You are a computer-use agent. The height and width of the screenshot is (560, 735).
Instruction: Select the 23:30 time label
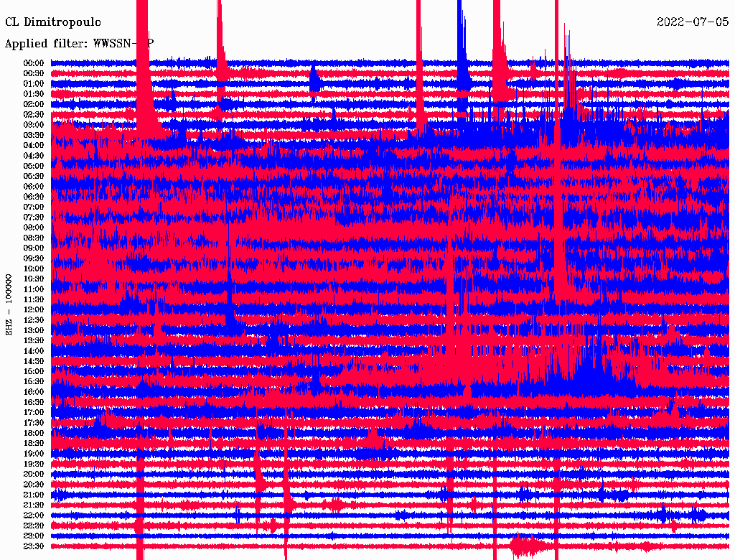tap(34, 546)
